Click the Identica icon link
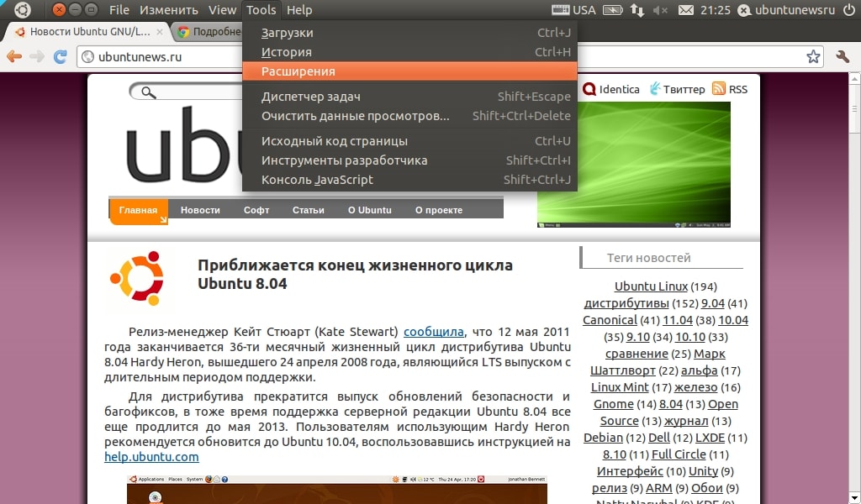 click(589, 89)
